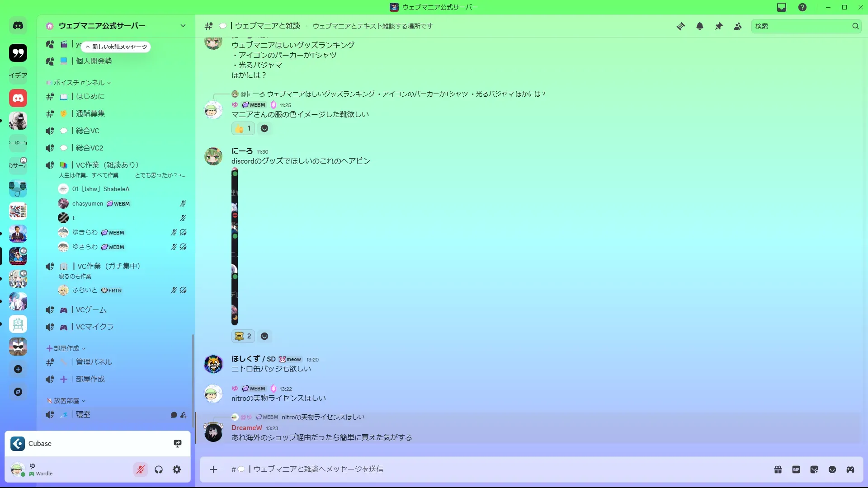Send a gift via the gift icon
The image size is (868, 488).
(778, 469)
